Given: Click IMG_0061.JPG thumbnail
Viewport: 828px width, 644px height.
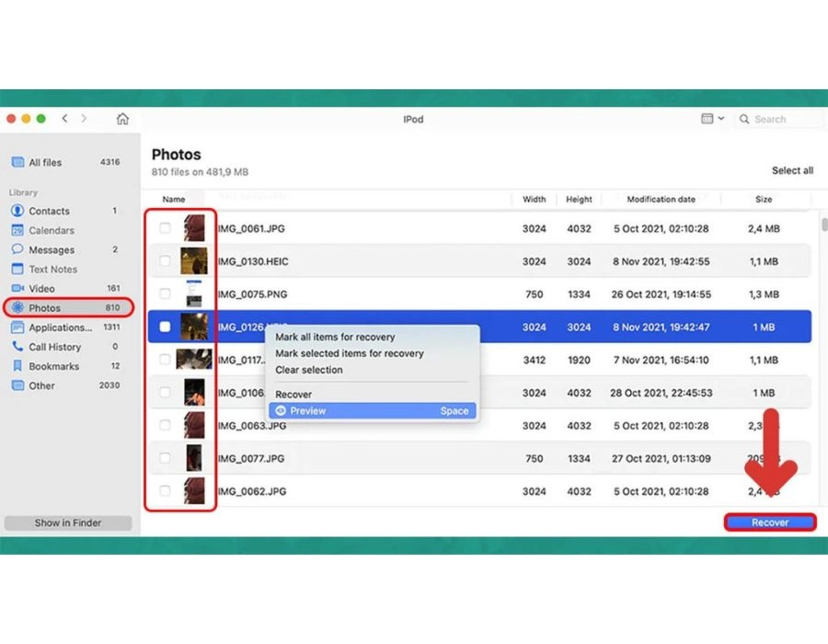Looking at the screenshot, I should [x=194, y=228].
